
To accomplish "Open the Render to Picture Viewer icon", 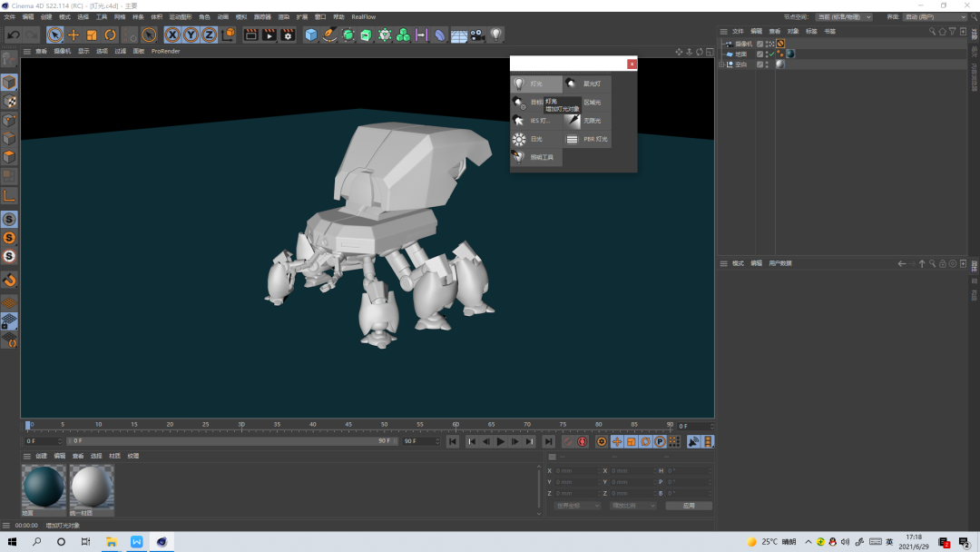I will [269, 35].
